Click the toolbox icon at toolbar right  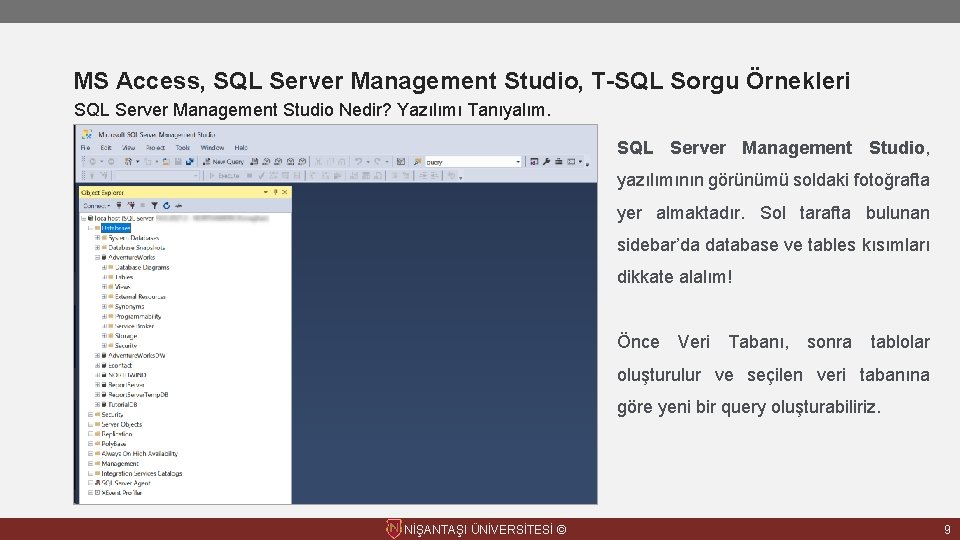click(558, 162)
